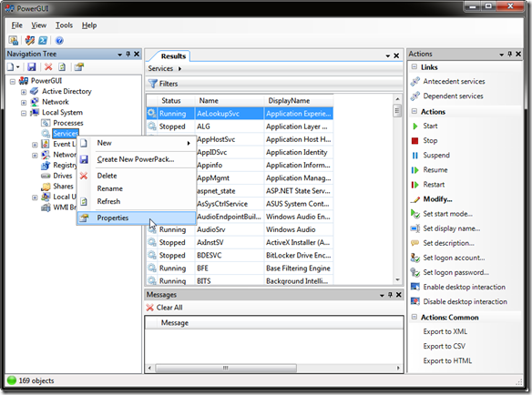Viewport: 532px width, 395px height.
Task: Select Rename in the context menu
Action: [x=110, y=189]
